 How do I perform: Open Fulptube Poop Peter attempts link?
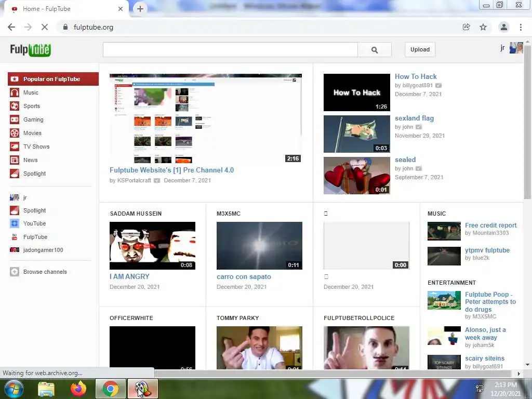point(490,302)
